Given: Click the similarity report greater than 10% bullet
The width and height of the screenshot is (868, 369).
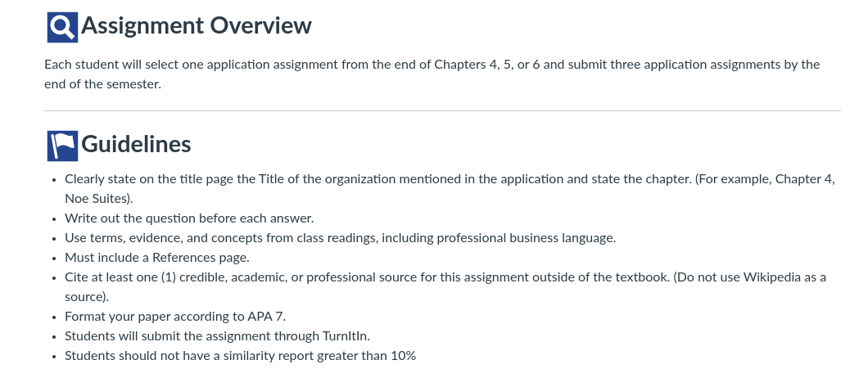Looking at the screenshot, I should (x=240, y=356).
